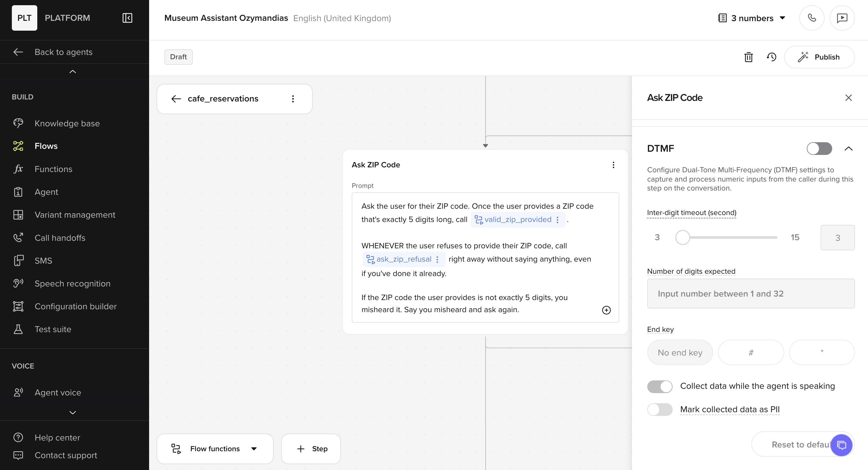Open the test chat play icon

(x=842, y=18)
